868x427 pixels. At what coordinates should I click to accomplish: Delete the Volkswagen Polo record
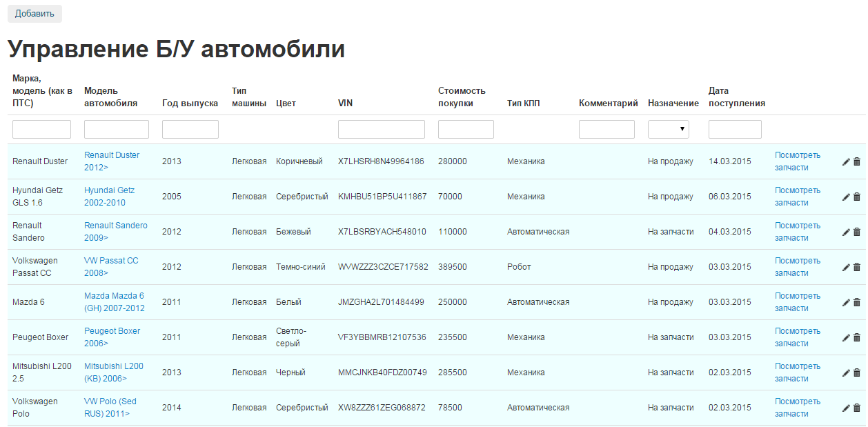(x=857, y=408)
